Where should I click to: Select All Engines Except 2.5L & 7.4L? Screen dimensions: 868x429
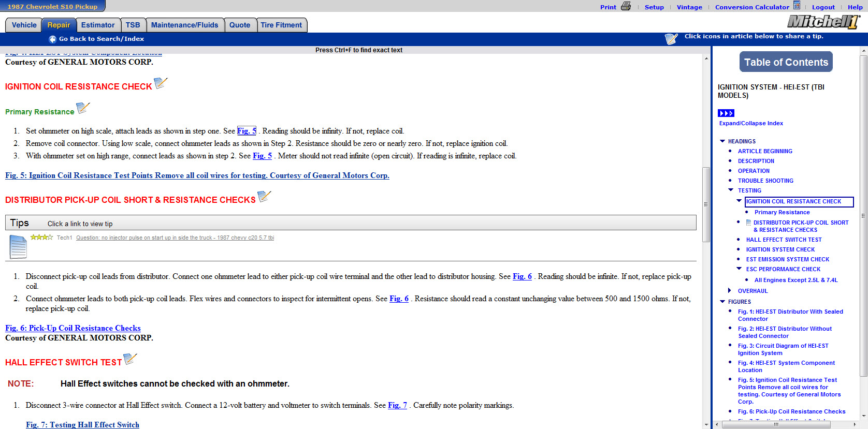[x=796, y=280]
